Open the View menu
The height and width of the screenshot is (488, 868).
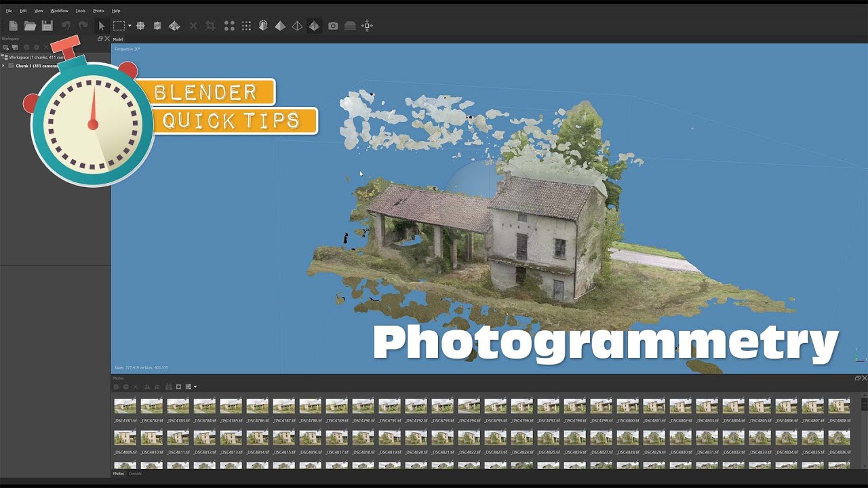pyautogui.click(x=39, y=11)
